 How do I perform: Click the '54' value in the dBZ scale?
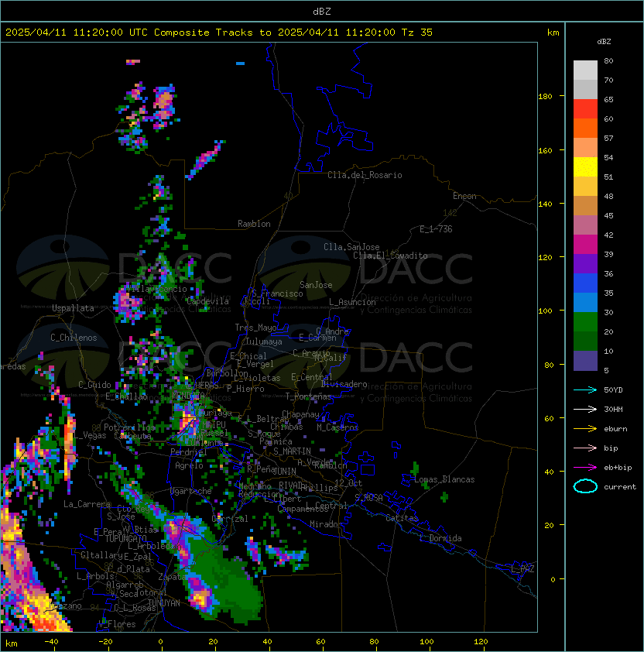click(608, 158)
